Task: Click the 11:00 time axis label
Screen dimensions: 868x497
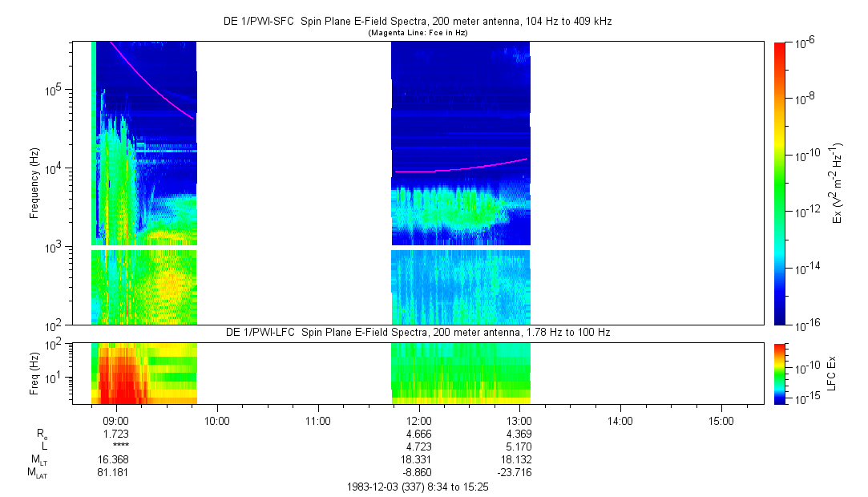Action: pos(317,421)
